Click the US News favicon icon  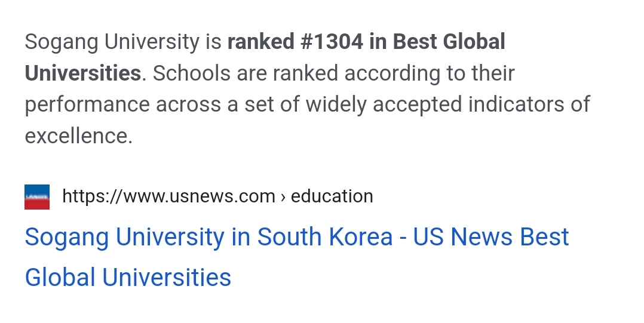click(37, 197)
